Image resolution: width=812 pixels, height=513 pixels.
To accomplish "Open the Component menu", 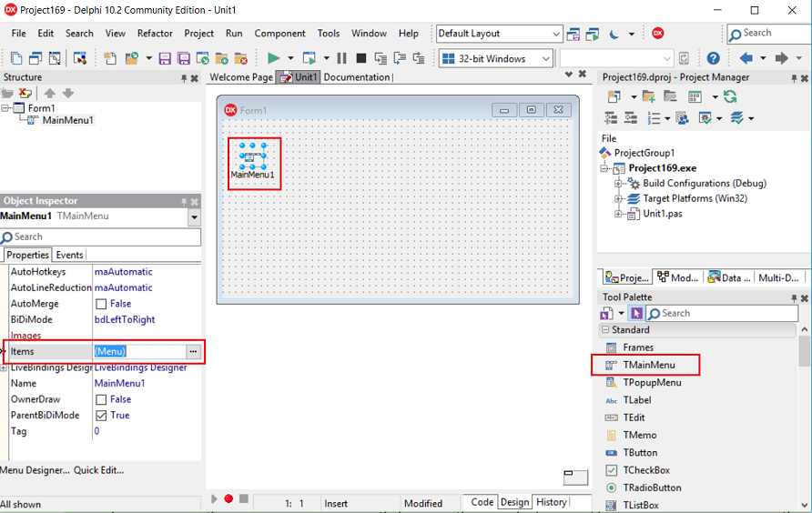I will point(279,33).
